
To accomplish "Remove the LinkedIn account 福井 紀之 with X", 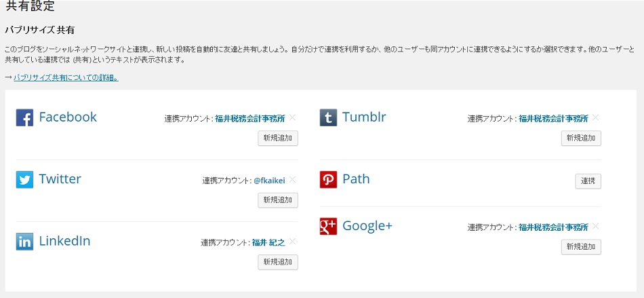I will pos(292,242).
